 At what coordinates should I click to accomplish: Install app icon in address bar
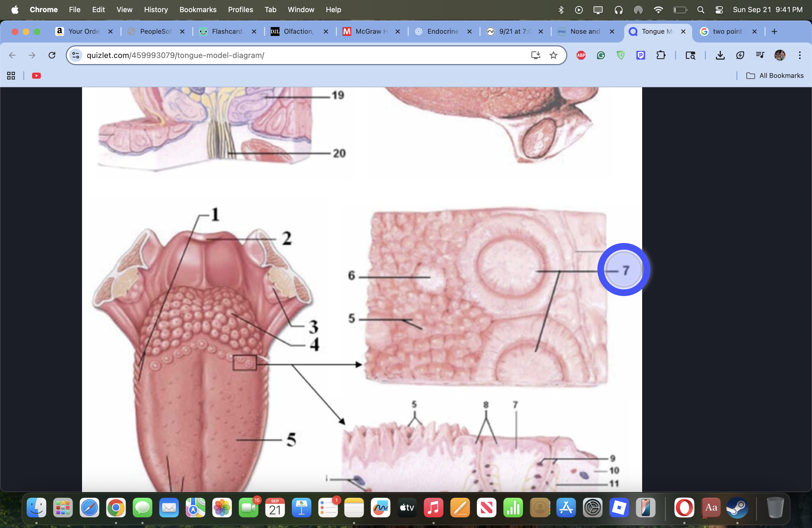click(535, 55)
